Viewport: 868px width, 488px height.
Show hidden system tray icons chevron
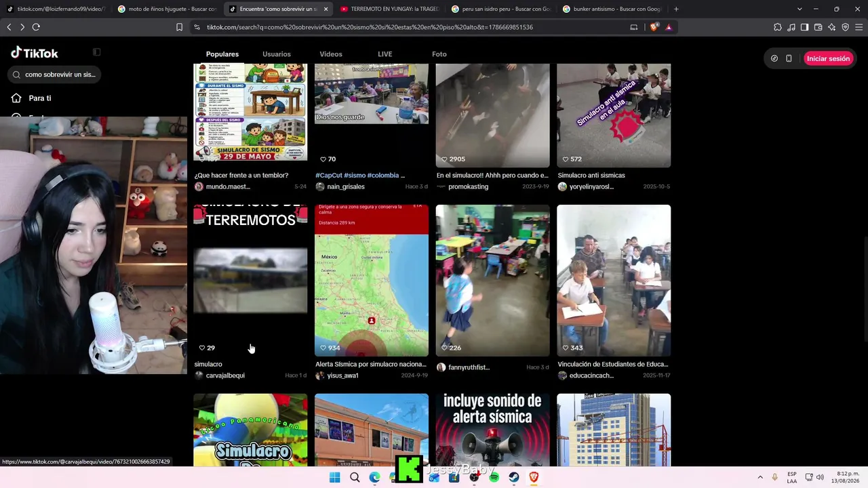760,477
